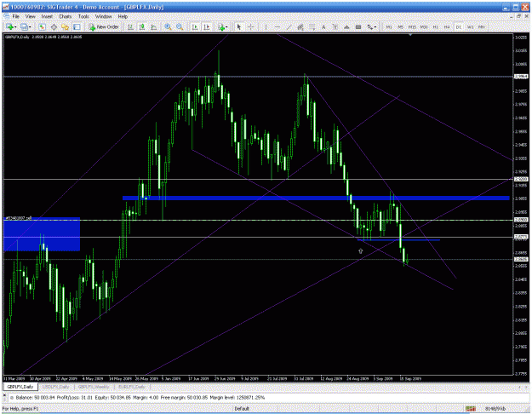This screenshot has height=414, width=532.
Task: Toggle the Navigator panel star-folder icon
Action: click(66, 26)
